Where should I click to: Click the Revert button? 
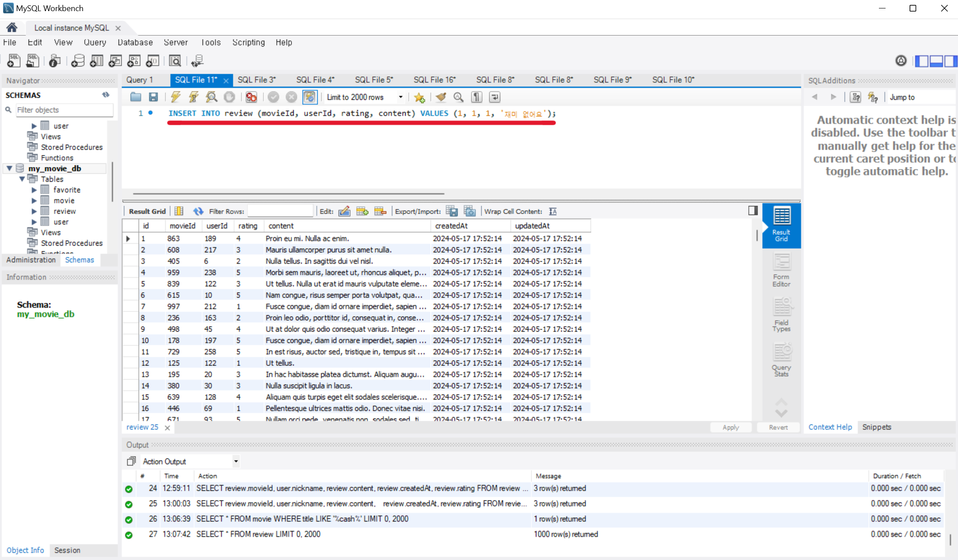[778, 427]
